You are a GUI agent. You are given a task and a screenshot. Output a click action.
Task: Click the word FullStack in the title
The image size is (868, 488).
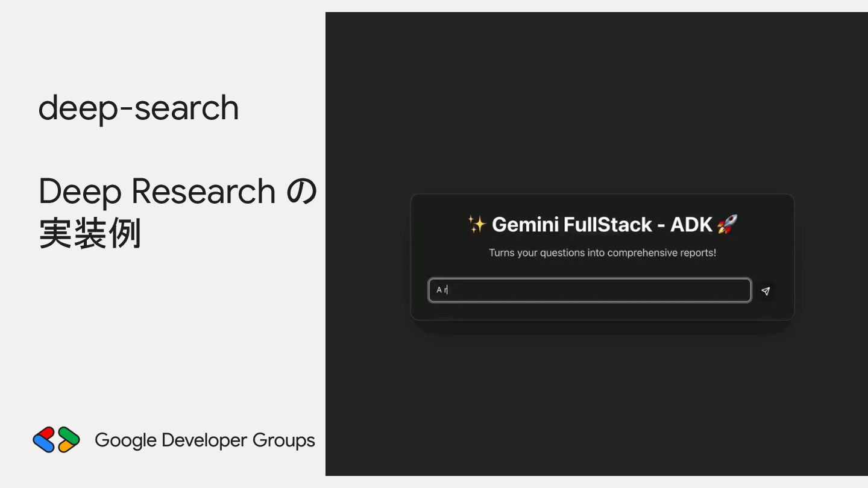coord(608,225)
